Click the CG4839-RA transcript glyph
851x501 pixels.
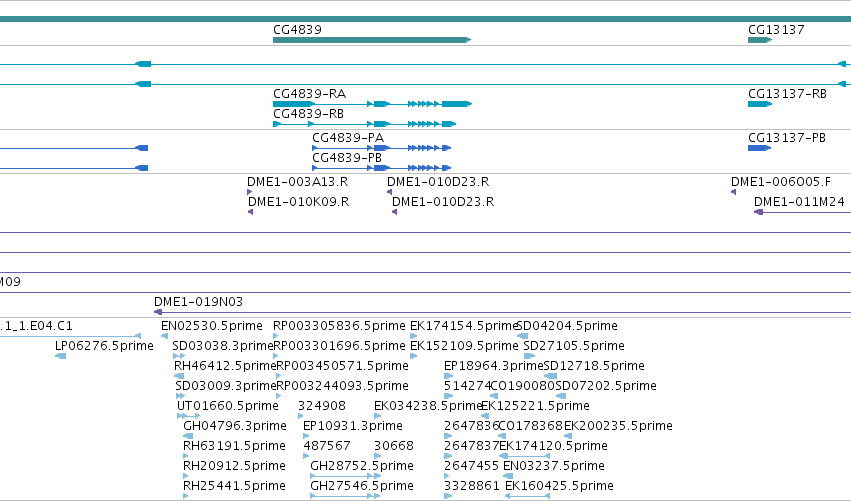click(372, 104)
